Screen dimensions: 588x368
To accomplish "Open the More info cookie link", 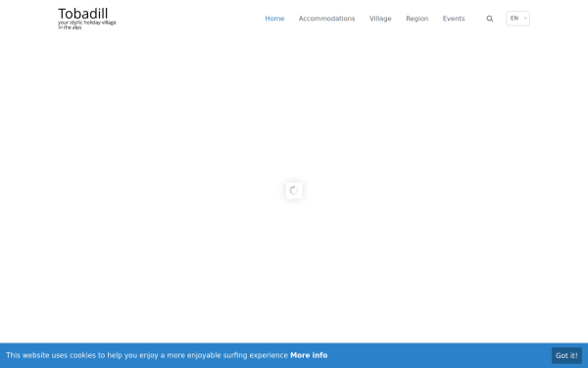I will [309, 355].
